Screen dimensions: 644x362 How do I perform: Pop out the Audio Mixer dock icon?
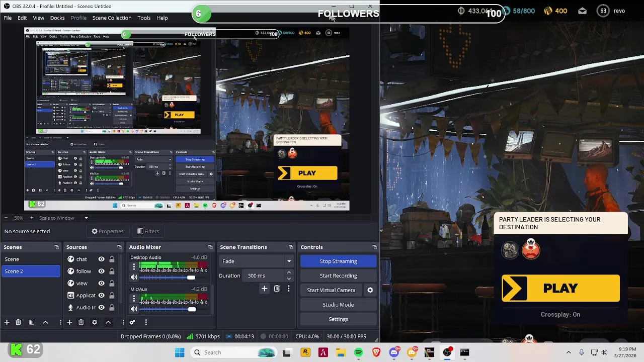point(210,247)
